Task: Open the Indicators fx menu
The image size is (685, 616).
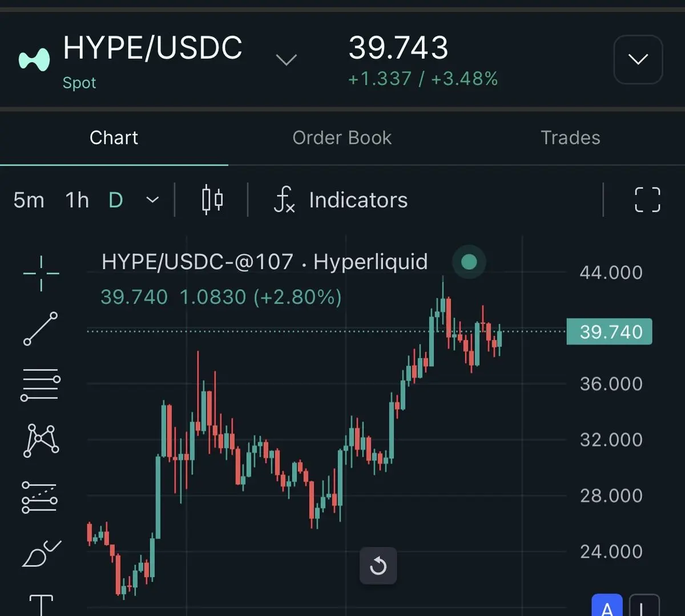Action: [x=341, y=200]
